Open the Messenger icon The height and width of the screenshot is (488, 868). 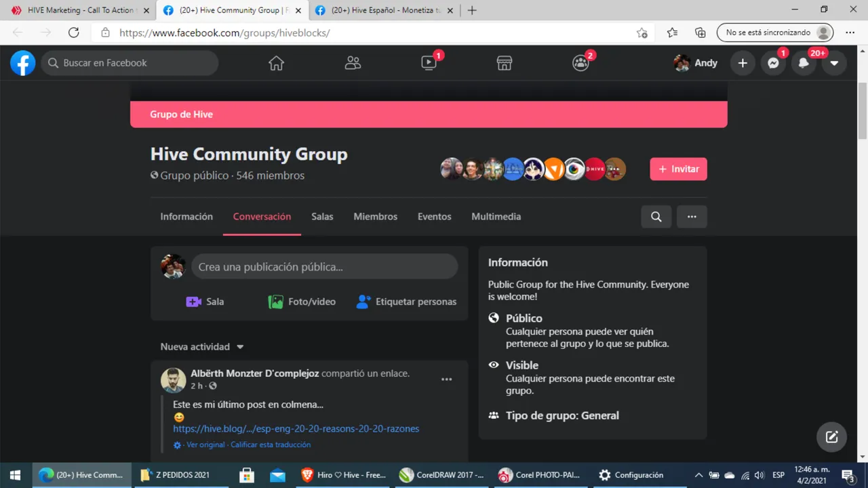click(x=773, y=63)
